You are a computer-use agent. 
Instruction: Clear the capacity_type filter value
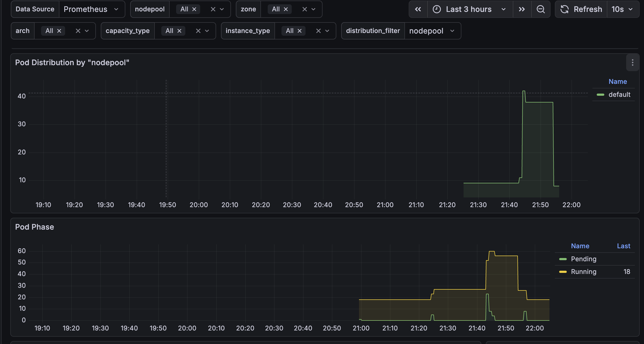tap(198, 31)
